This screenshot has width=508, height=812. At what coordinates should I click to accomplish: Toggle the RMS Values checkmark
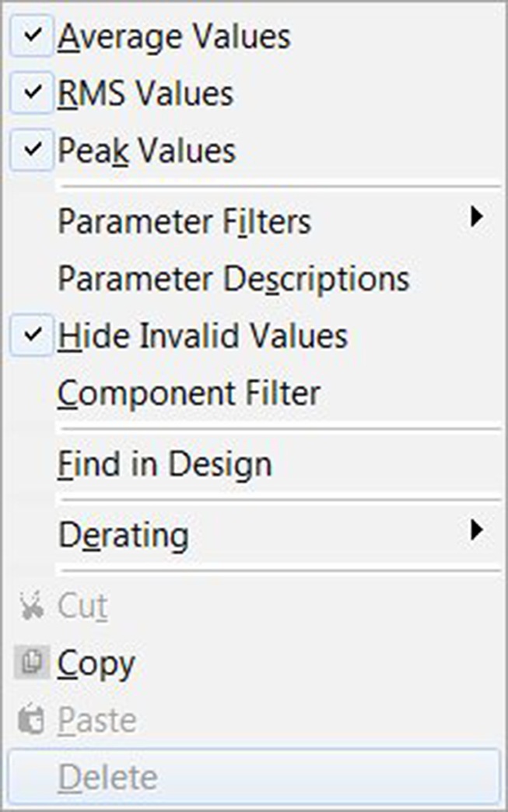(32, 93)
